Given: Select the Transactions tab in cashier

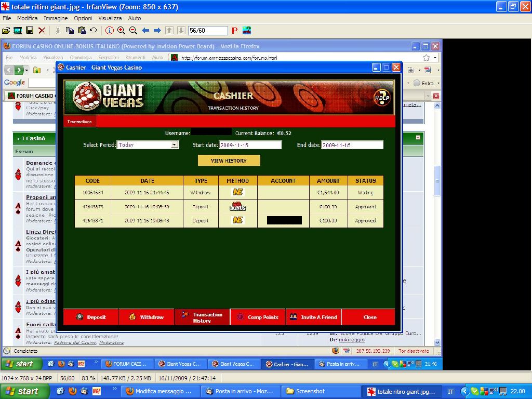Looking at the screenshot, I should (79, 122).
